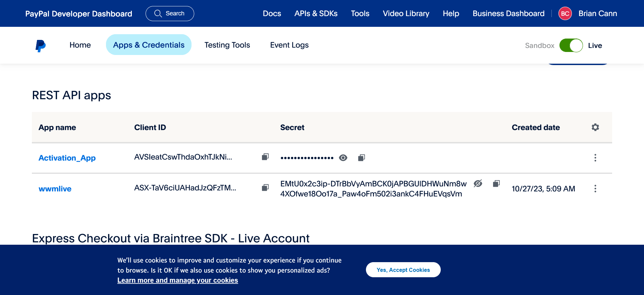The width and height of the screenshot is (644, 295).
Task: Click the REST API apps heading
Action: (x=71, y=95)
